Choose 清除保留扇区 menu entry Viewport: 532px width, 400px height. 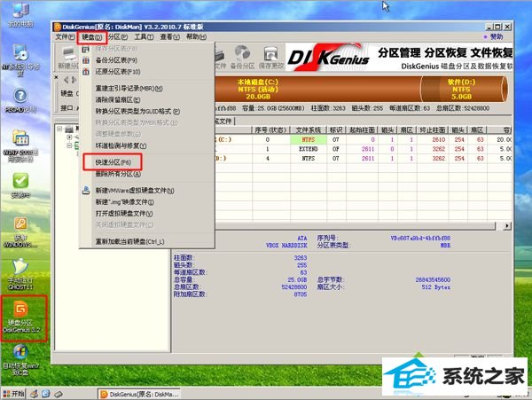[x=118, y=100]
